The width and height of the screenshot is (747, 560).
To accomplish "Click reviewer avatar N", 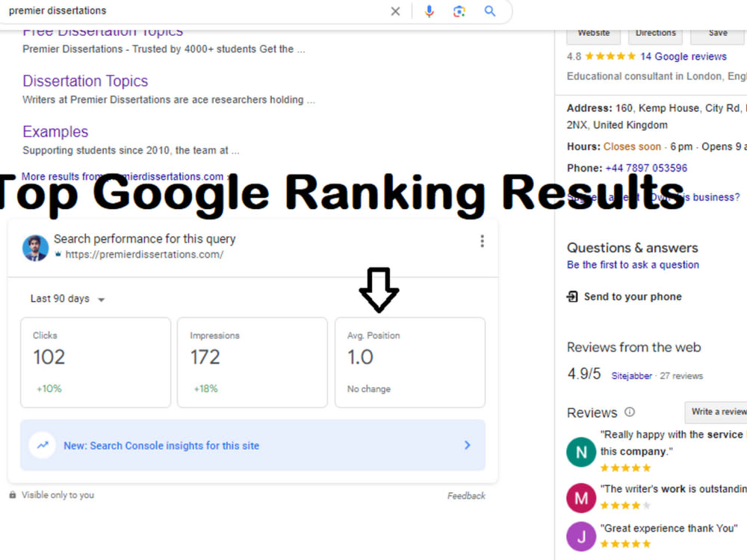I will (x=580, y=452).
